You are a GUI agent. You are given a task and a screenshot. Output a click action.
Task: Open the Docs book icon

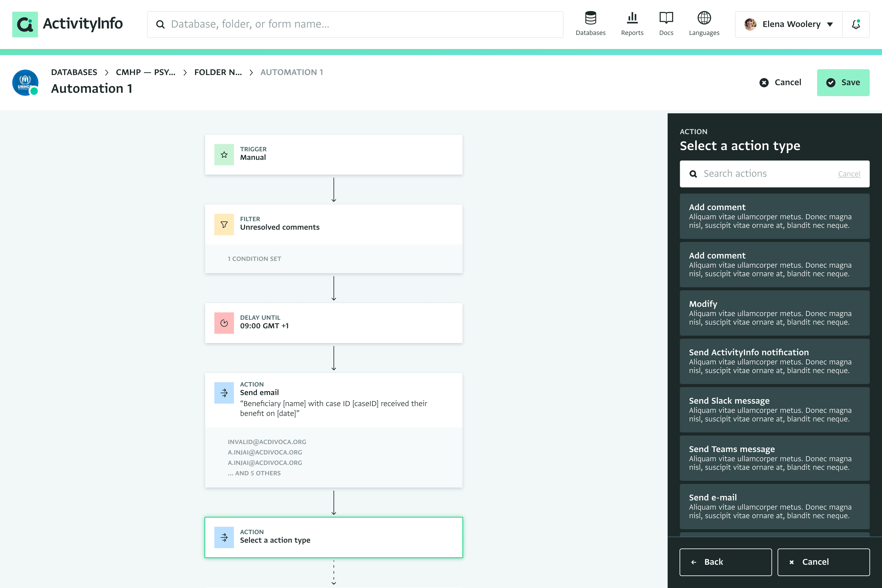pos(666,18)
